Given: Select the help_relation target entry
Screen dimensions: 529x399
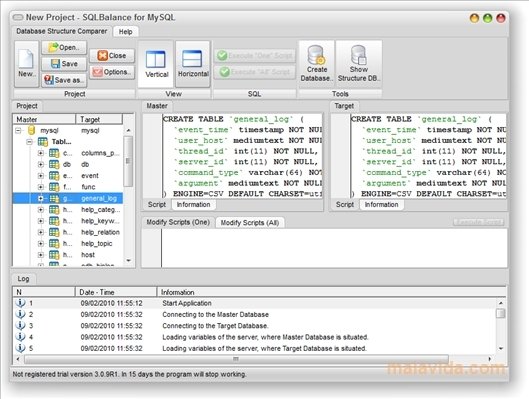Looking at the screenshot, I should pos(100,232).
